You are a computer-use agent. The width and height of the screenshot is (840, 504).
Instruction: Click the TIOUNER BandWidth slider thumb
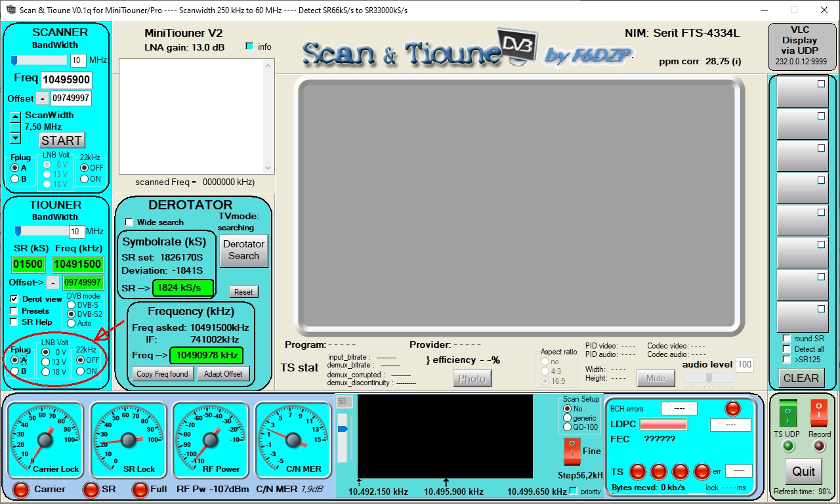(x=18, y=231)
